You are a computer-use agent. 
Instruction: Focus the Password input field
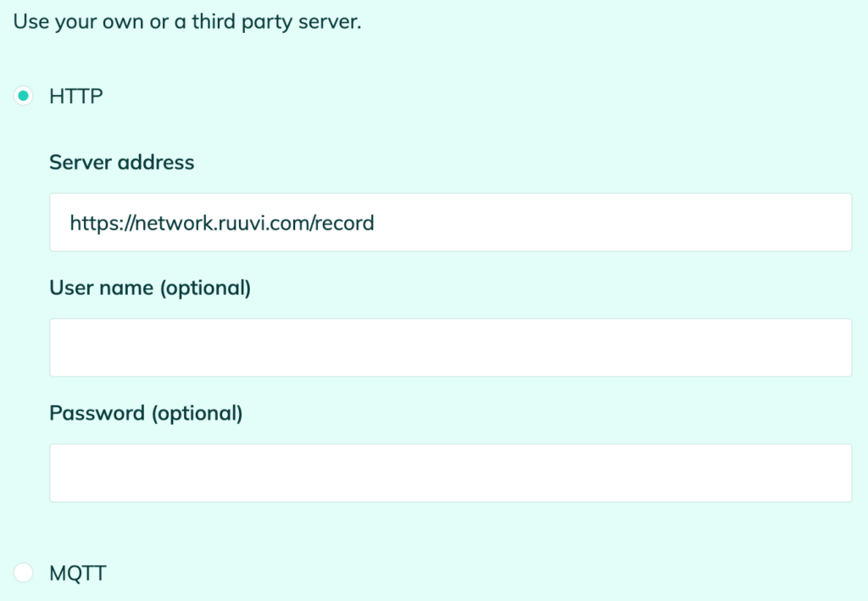(x=451, y=473)
